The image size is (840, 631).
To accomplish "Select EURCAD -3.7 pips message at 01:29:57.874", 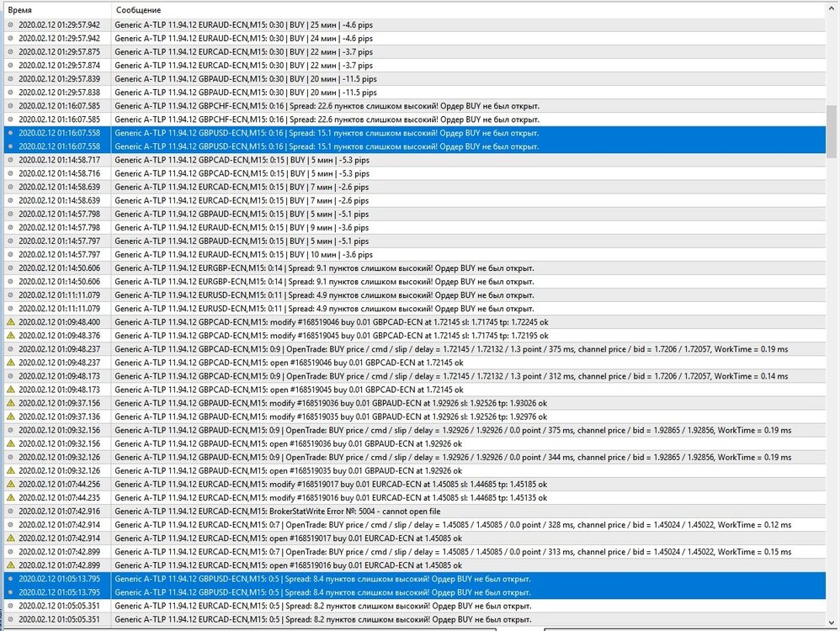I will 244,66.
